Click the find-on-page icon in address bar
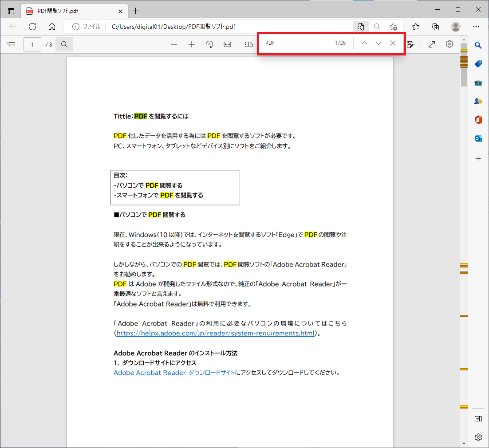This screenshot has width=489, height=448. [361, 27]
